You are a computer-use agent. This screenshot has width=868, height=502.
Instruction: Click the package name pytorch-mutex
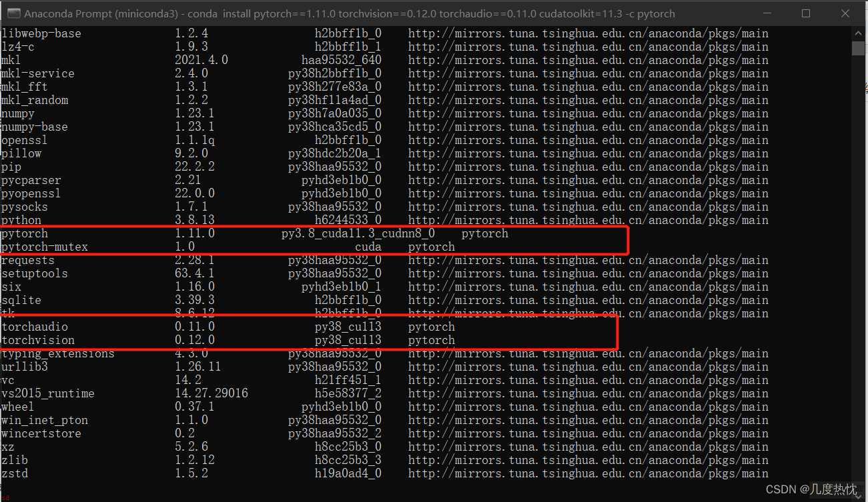click(x=45, y=247)
